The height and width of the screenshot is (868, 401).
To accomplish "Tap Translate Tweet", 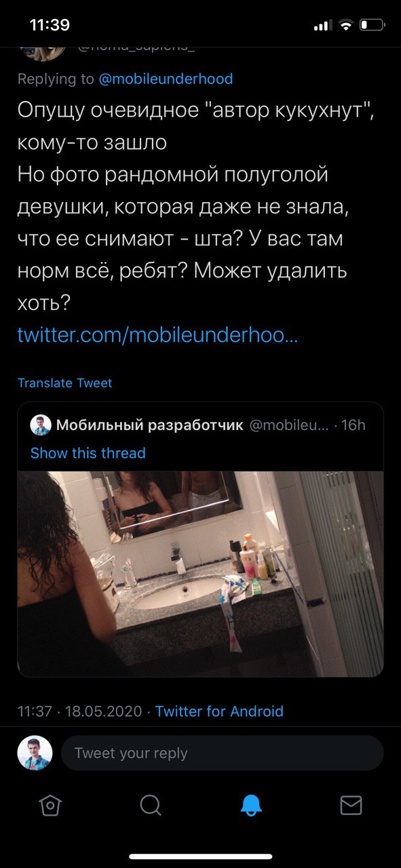I will tap(64, 383).
